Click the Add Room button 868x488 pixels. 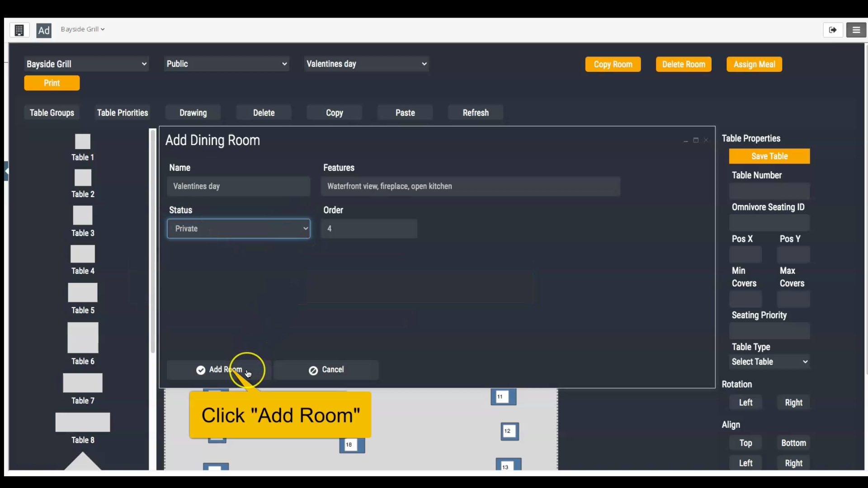[219, 370]
